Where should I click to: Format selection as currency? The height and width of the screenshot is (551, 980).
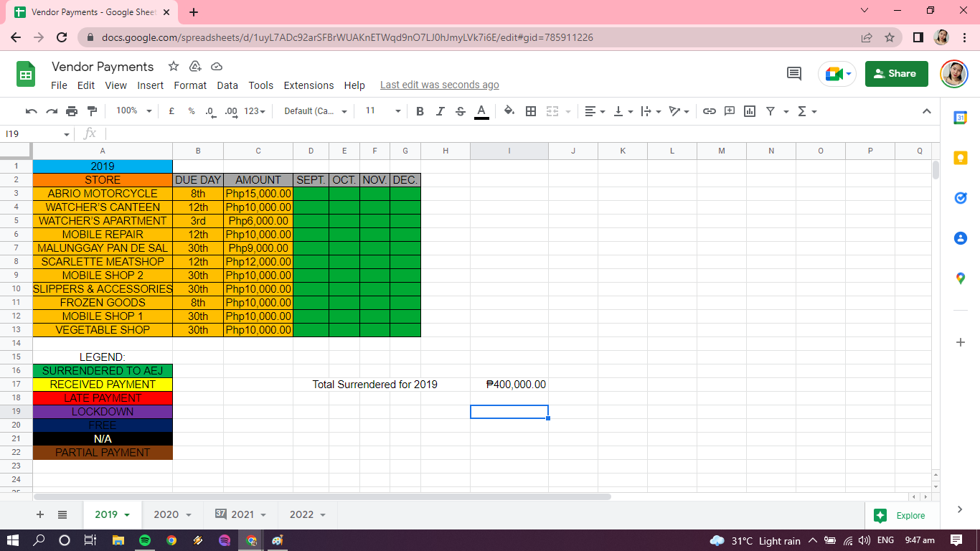pyautogui.click(x=171, y=111)
